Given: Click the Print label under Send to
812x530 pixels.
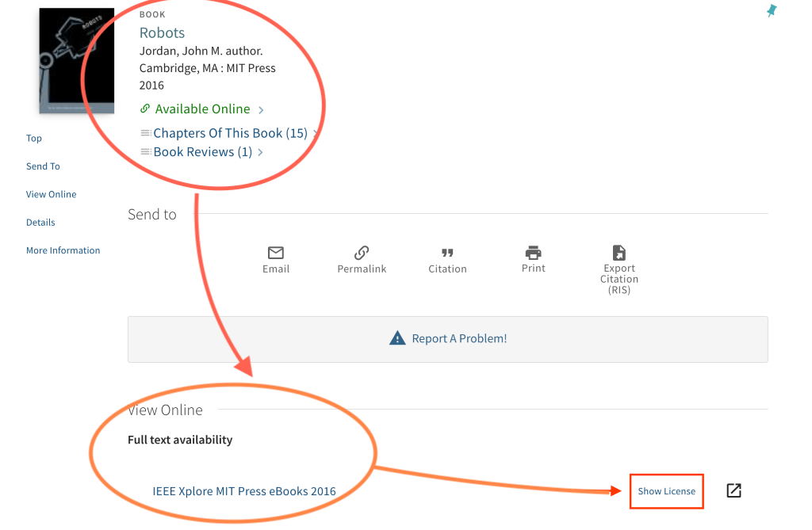Looking at the screenshot, I should 534,268.
